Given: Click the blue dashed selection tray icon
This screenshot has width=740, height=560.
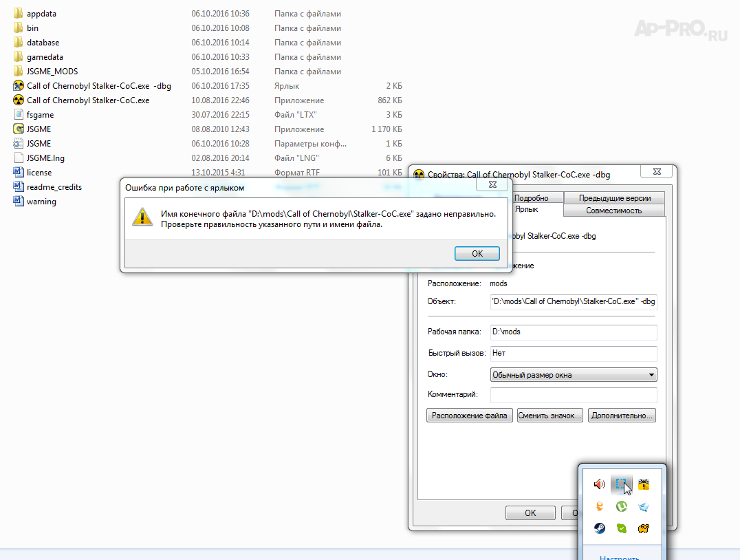Looking at the screenshot, I should (x=621, y=484).
